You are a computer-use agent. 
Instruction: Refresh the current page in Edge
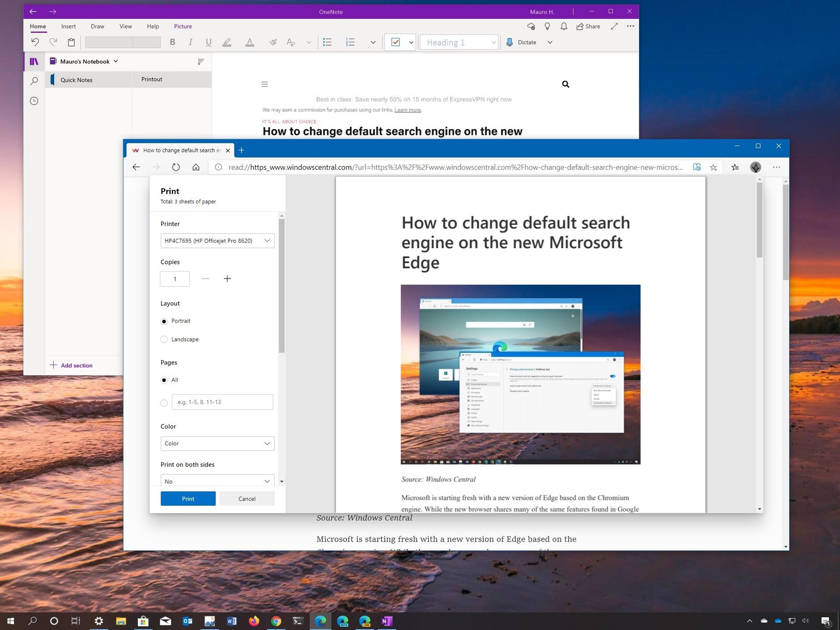176,167
